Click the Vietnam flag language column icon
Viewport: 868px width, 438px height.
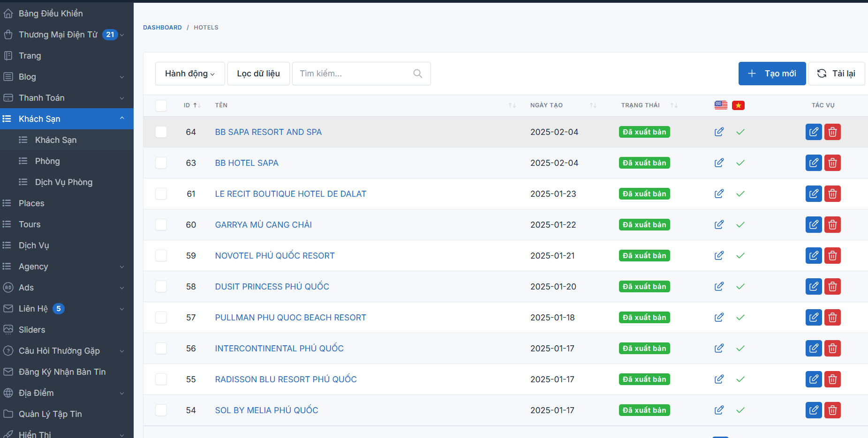738,105
